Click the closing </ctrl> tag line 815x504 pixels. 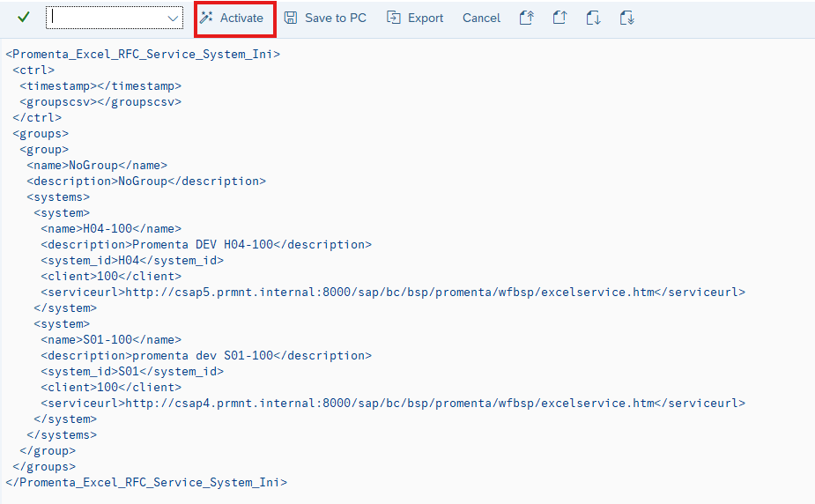pos(37,117)
